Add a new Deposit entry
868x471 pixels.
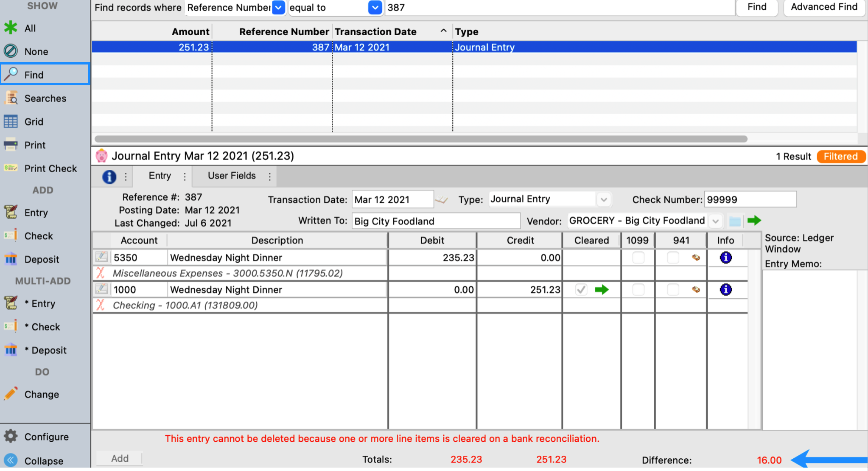41,259
